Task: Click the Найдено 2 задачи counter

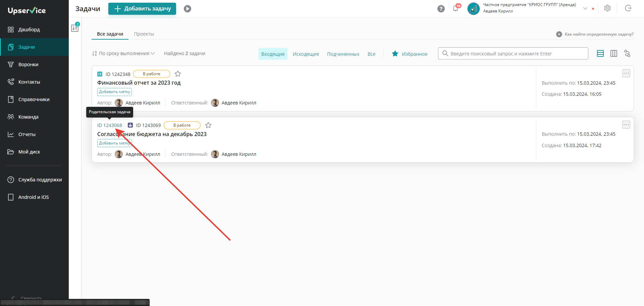Action: point(184,53)
